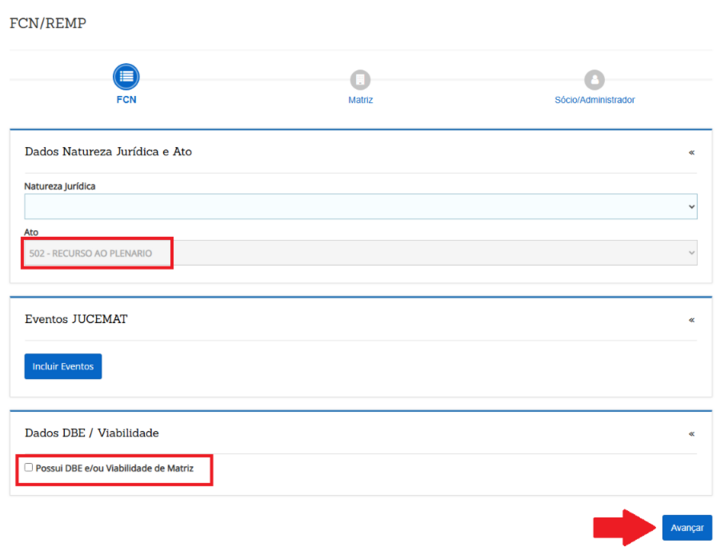Click the Eventos JUCEMAT section heading
This screenshot has height=547, width=720.
(x=76, y=320)
